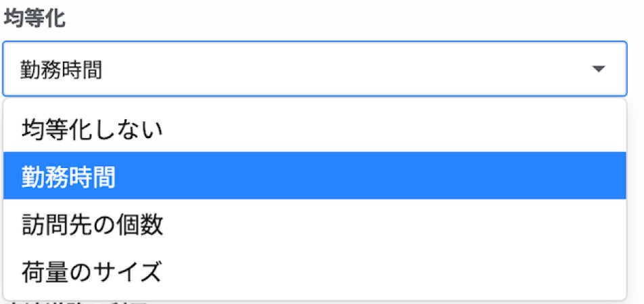This screenshot has width=644, height=304.
Task: Click the downward triangle icon
Action: pyautogui.click(x=598, y=69)
